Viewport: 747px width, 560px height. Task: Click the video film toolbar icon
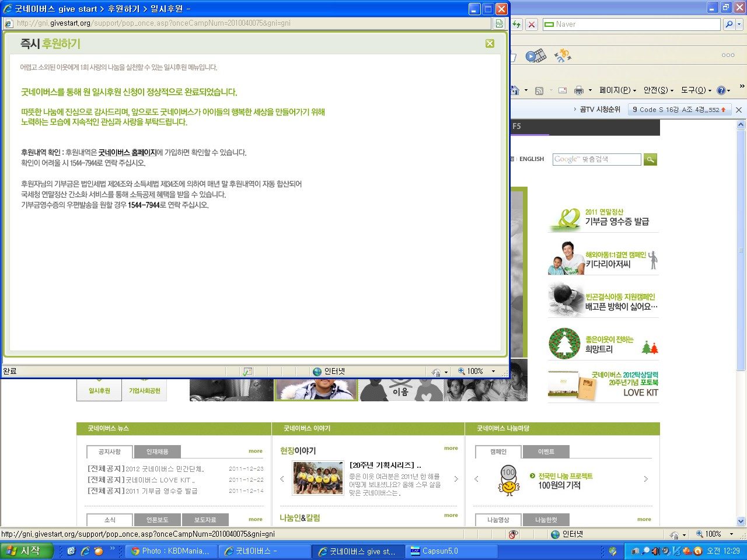536,56
